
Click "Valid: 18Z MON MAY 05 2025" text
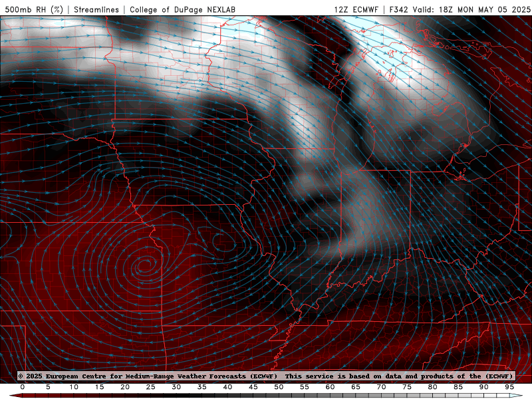pos(471,9)
